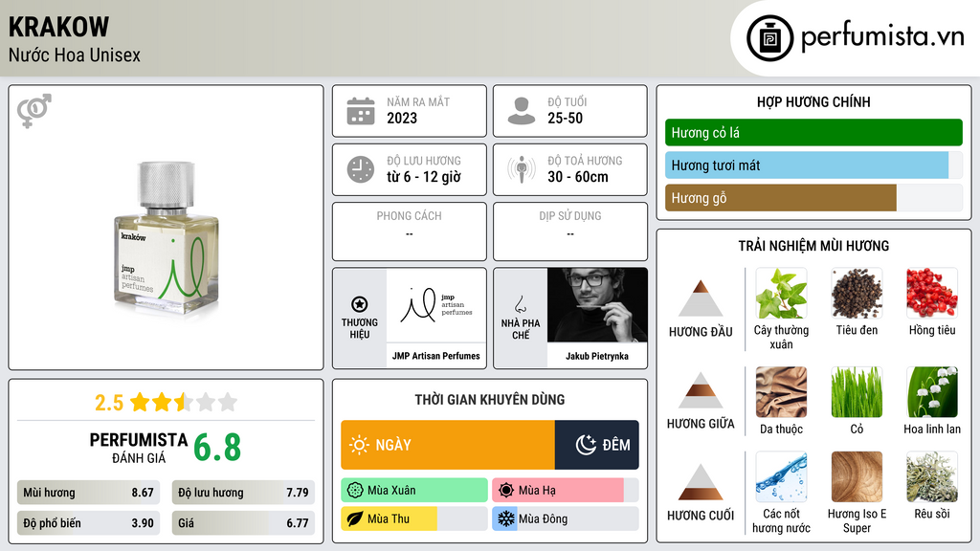Image resolution: width=980 pixels, height=551 pixels.
Task: Click the Jakub Pietrynka name link
Action: (597, 356)
